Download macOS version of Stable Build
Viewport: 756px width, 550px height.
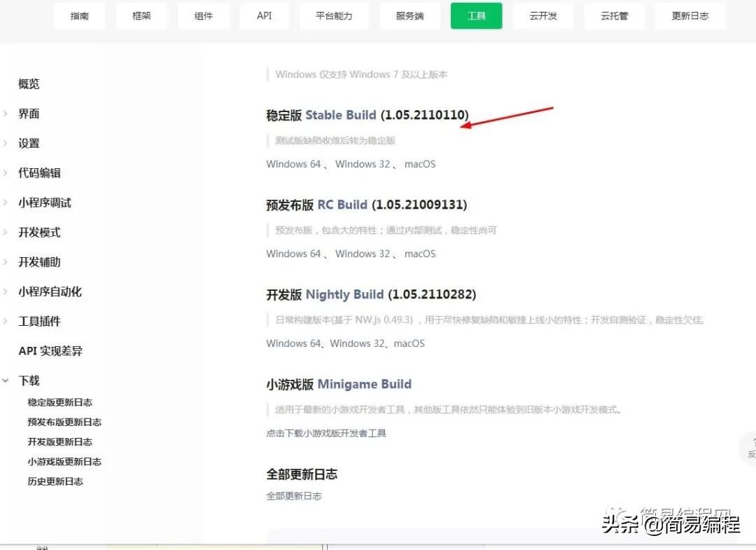point(419,164)
